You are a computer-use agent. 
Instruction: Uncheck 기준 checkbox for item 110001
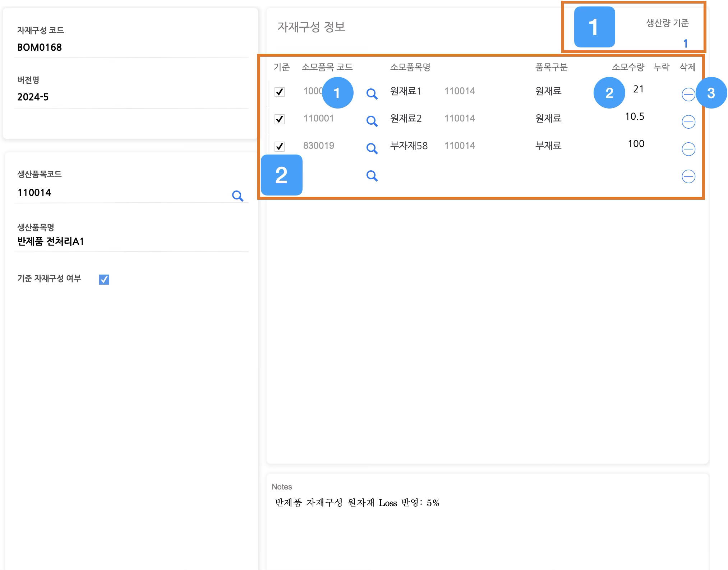(280, 119)
